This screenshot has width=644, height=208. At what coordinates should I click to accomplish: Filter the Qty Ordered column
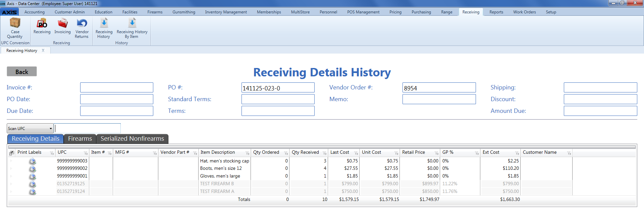[286, 153]
